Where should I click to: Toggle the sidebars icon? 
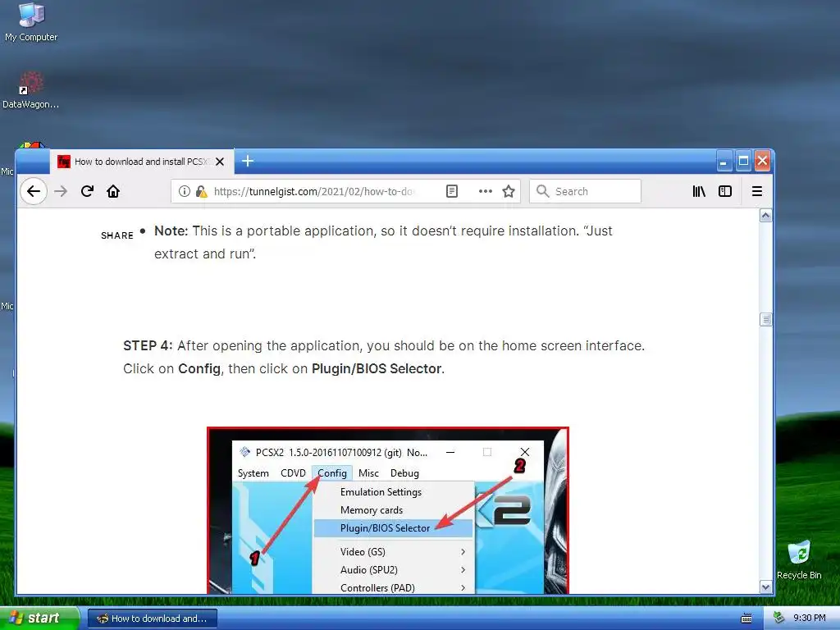(725, 191)
